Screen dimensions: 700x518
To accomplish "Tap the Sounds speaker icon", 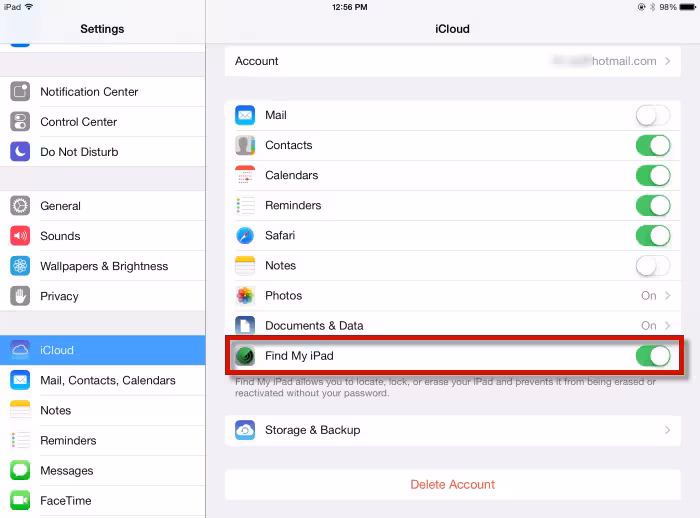I will 20,236.
